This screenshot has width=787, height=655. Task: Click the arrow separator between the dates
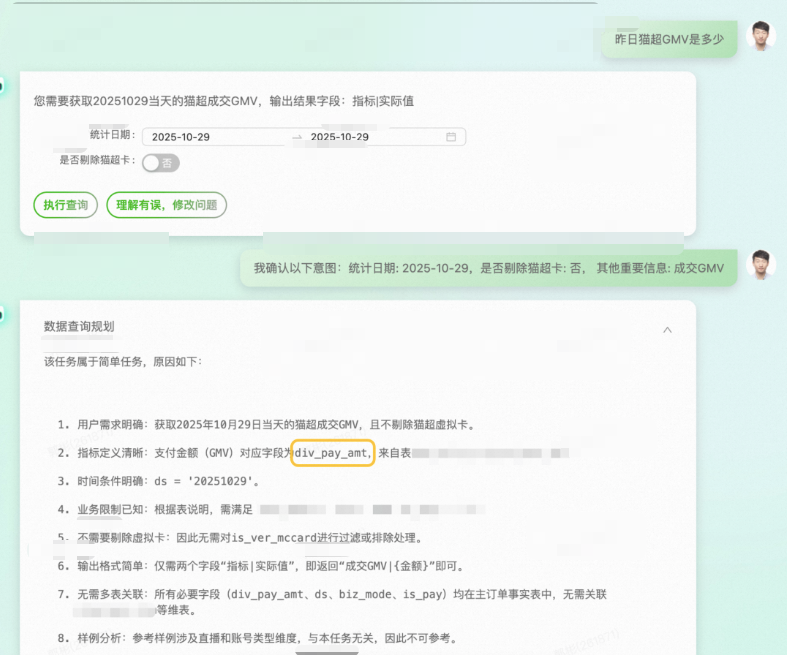[296, 137]
